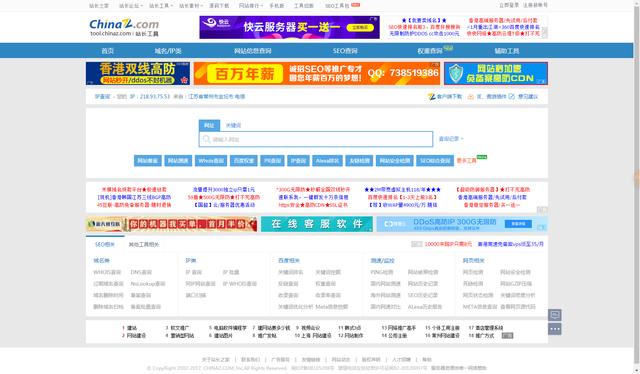Click 注册新账号 to register
640x374 pixels.
[536, 5]
